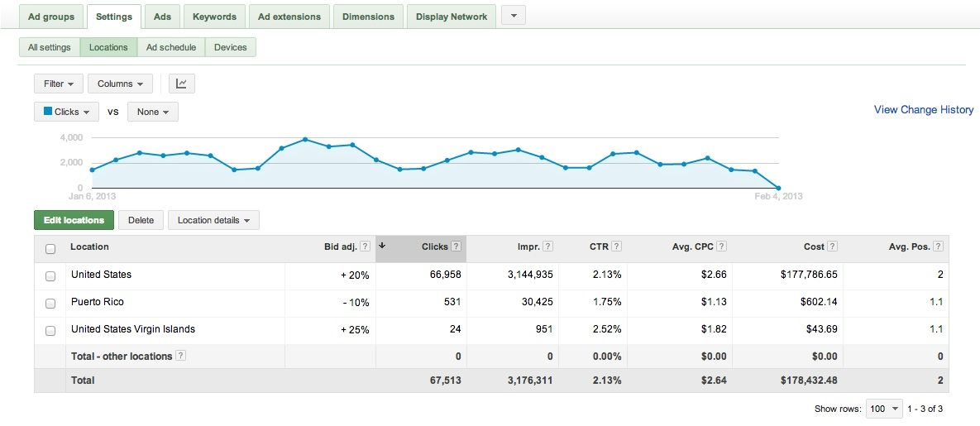Click the help icon next to Bid adj.
980x426 pixels.
coord(365,247)
